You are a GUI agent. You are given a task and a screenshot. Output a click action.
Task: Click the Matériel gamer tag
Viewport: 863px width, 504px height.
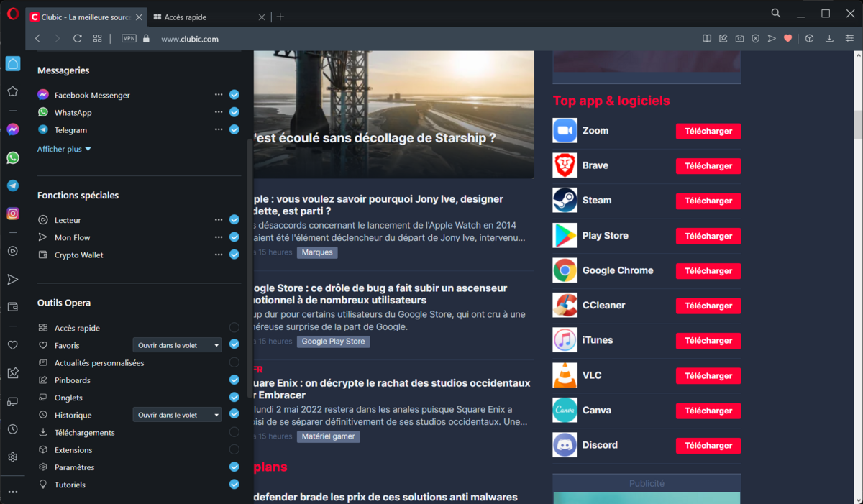click(328, 436)
